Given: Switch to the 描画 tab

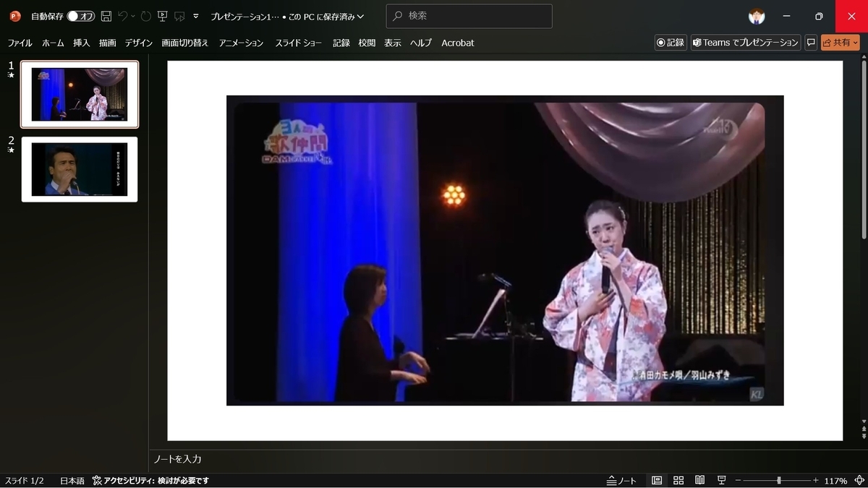Looking at the screenshot, I should [108, 43].
